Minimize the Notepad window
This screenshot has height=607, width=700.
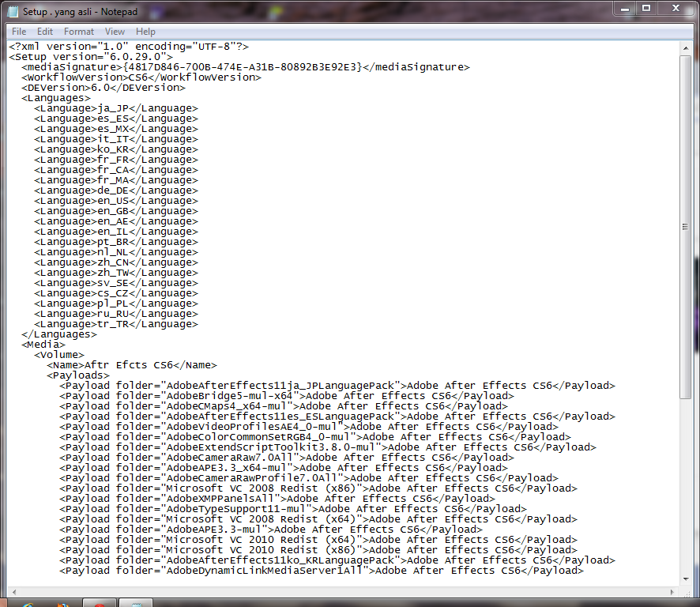click(625, 8)
